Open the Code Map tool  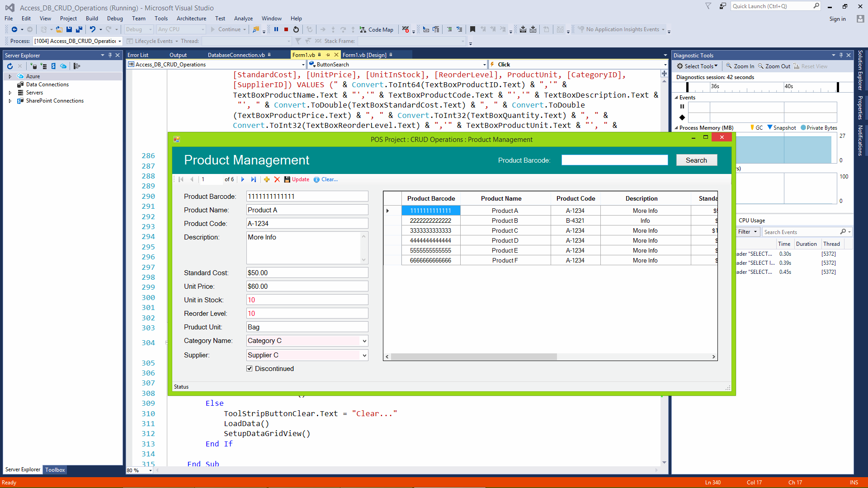click(x=376, y=29)
